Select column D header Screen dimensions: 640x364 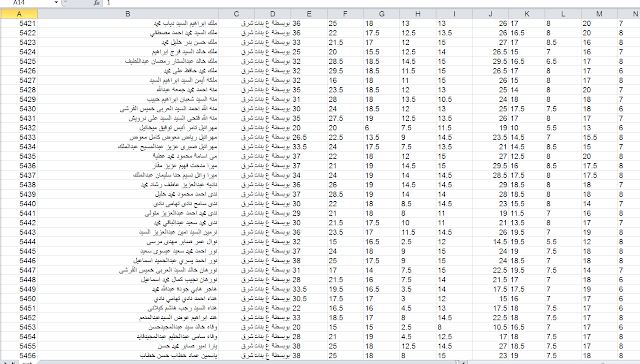pyautogui.click(x=273, y=14)
